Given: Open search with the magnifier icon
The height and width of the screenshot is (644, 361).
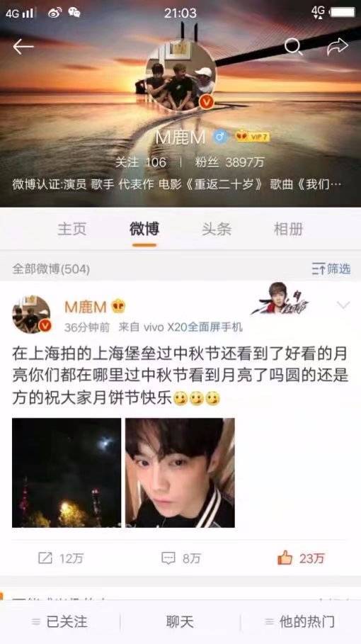Looking at the screenshot, I should coord(293,47).
